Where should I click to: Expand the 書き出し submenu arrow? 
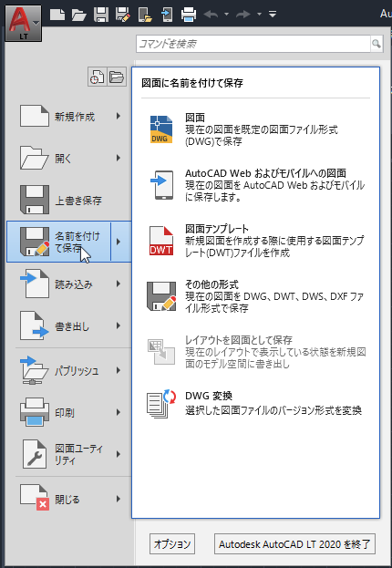(119, 325)
